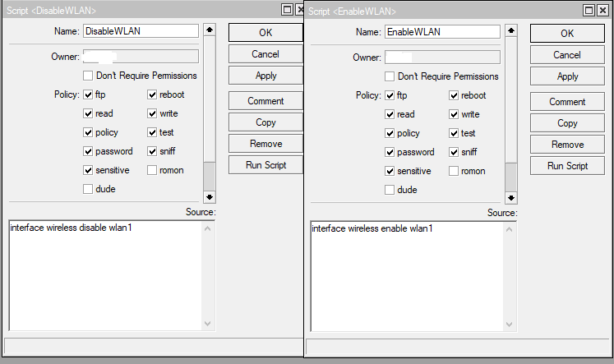The image size is (614, 364).
Task: Enable dude policy in EnableWLAN window
Action: coord(390,190)
